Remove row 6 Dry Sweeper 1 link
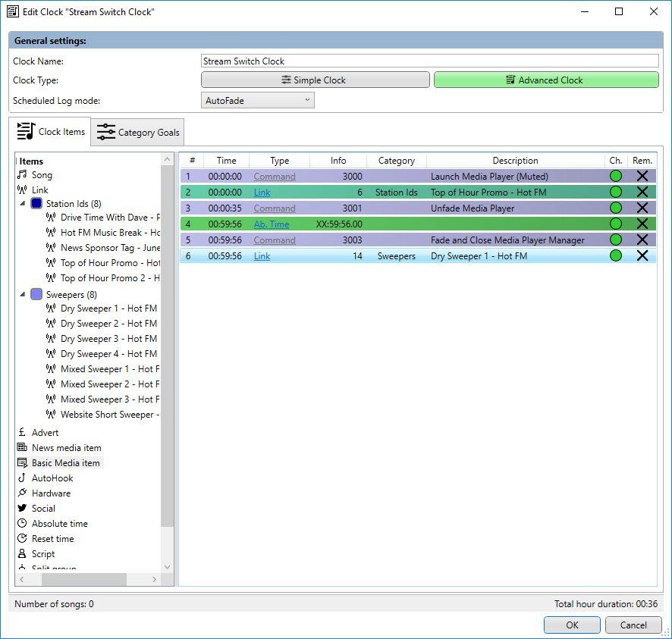Screen dimensions: 672x639 642,255
